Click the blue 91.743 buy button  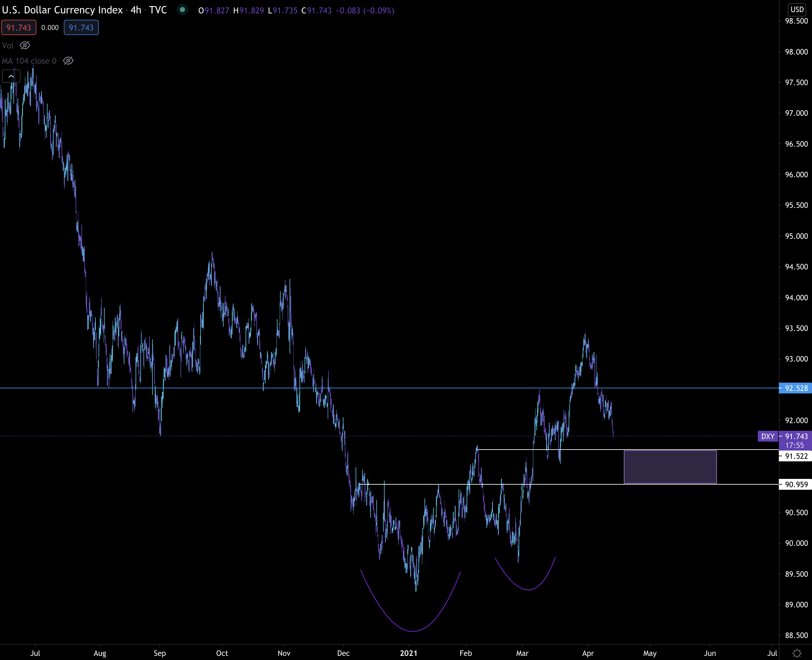[81, 28]
